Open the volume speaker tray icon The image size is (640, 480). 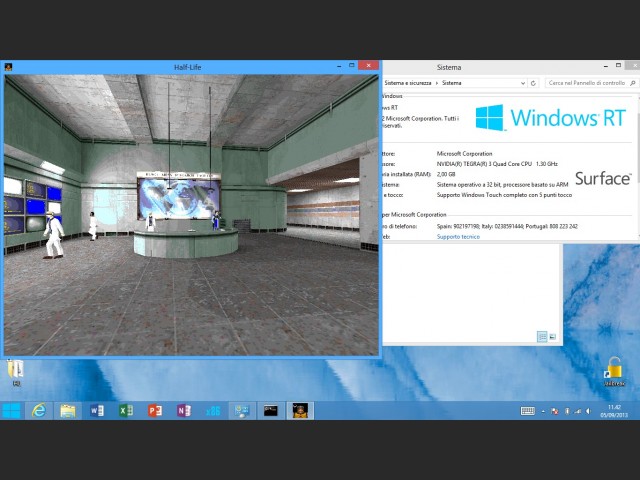(588, 411)
